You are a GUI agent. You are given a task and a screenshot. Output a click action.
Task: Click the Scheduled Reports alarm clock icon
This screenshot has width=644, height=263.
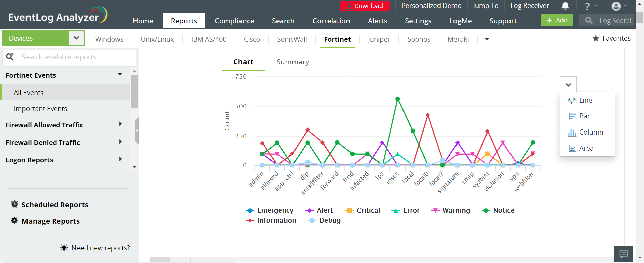pyautogui.click(x=14, y=204)
